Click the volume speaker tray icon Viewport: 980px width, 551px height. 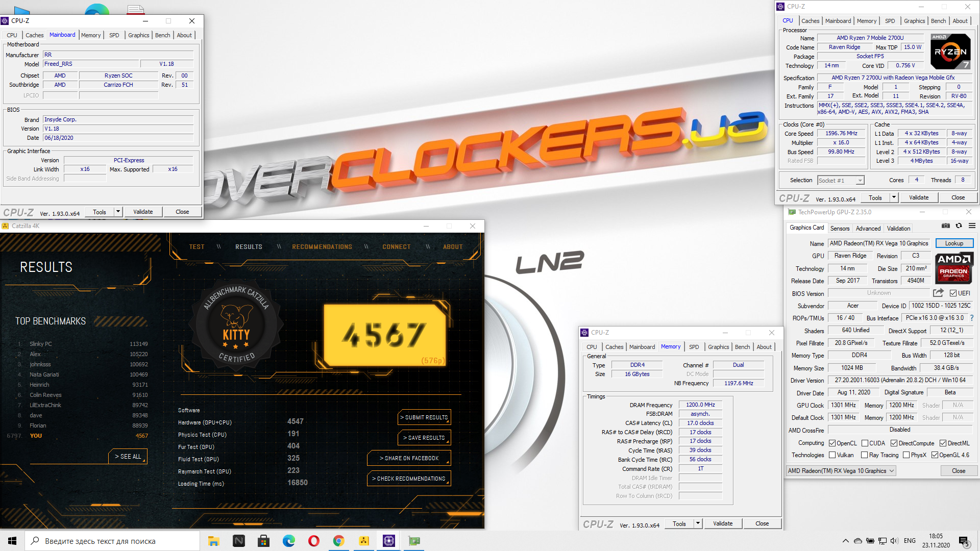pyautogui.click(x=894, y=541)
